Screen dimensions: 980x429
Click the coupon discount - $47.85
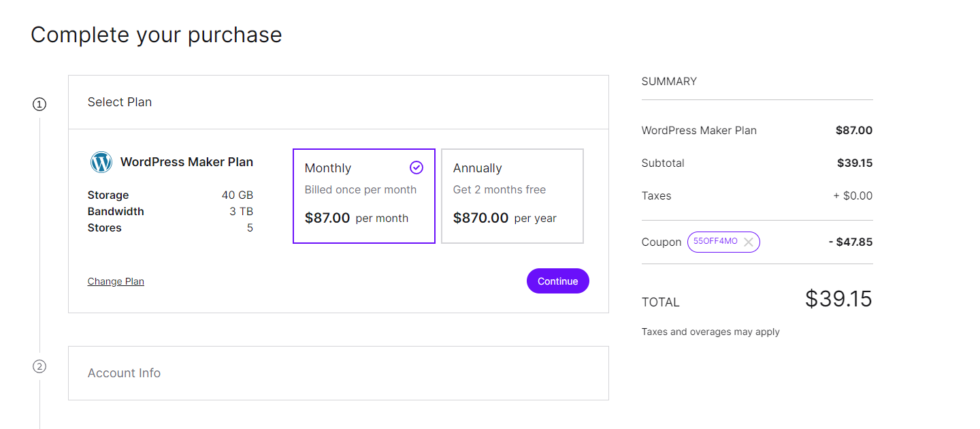851,242
